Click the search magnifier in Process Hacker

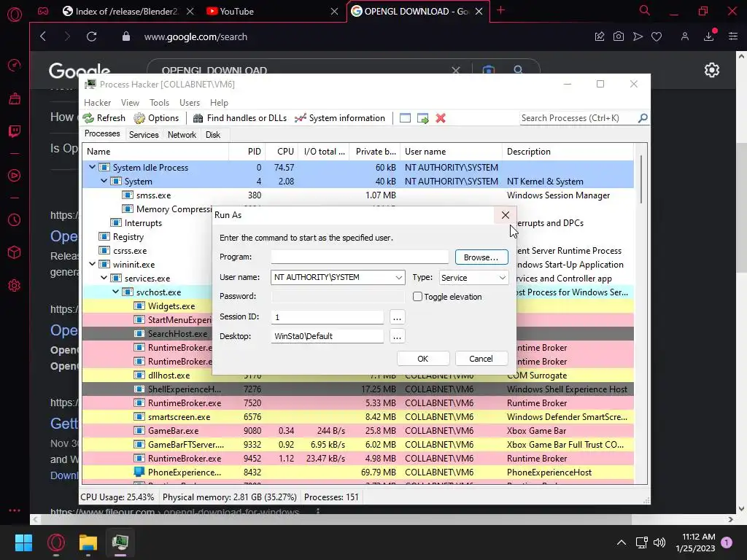[x=643, y=118]
